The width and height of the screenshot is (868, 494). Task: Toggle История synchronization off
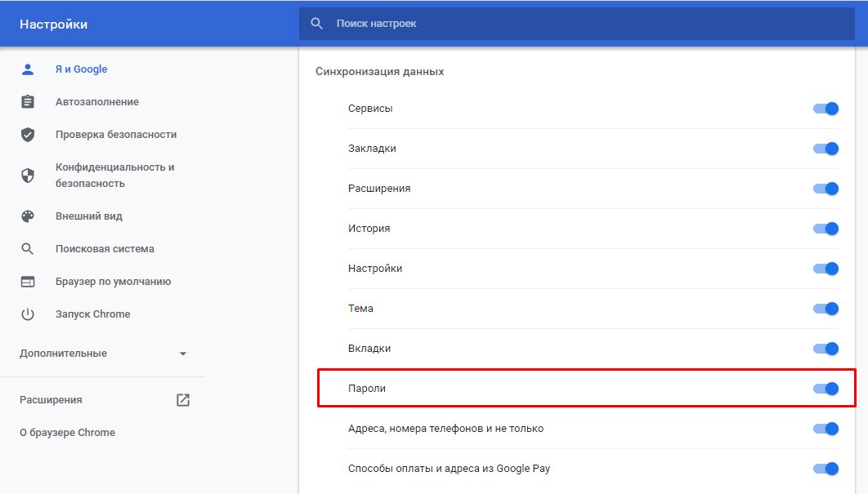(x=825, y=229)
